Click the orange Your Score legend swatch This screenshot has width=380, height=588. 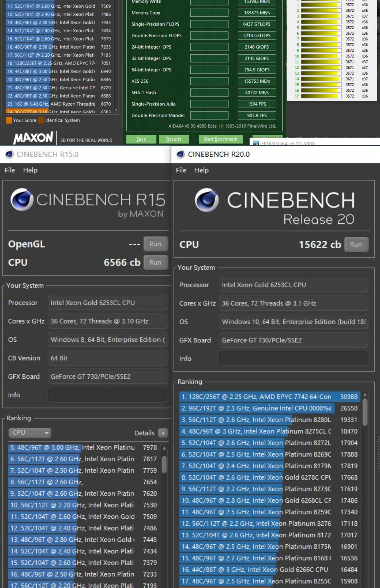click(x=9, y=120)
